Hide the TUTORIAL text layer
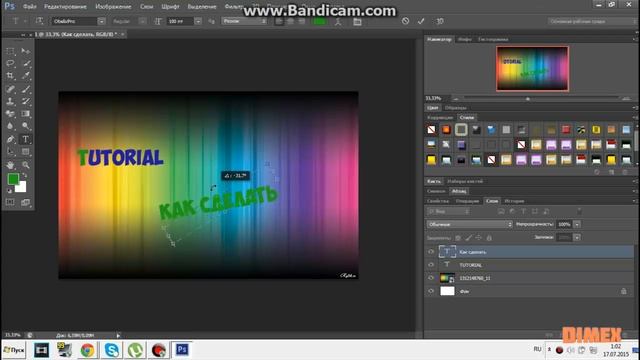 click(x=431, y=265)
